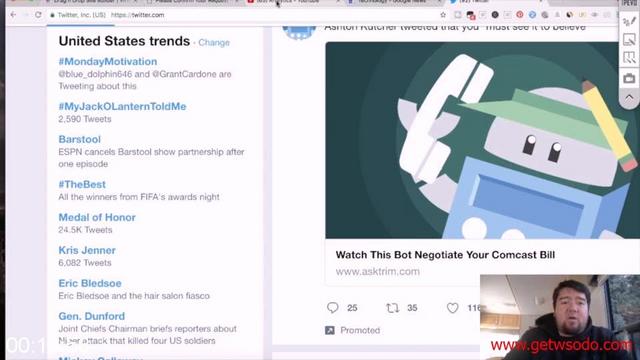640x360 pixels.
Task: Open #TheBest trending topic
Action: pos(82,184)
